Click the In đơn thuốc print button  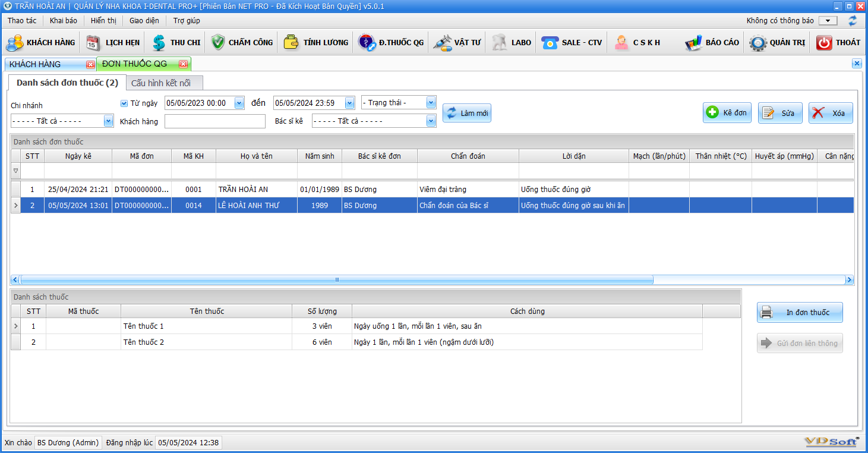click(800, 312)
